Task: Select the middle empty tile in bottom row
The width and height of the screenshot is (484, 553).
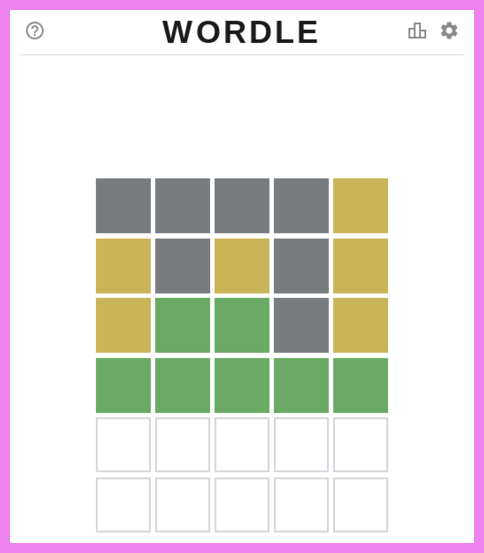Action: tap(242, 505)
